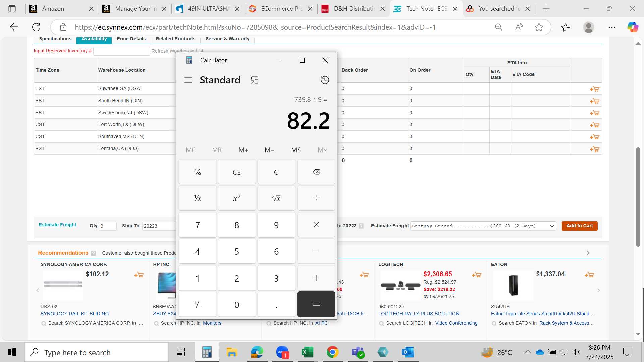Go to next recommendations page arrow
644x362 pixels.
(x=588, y=253)
